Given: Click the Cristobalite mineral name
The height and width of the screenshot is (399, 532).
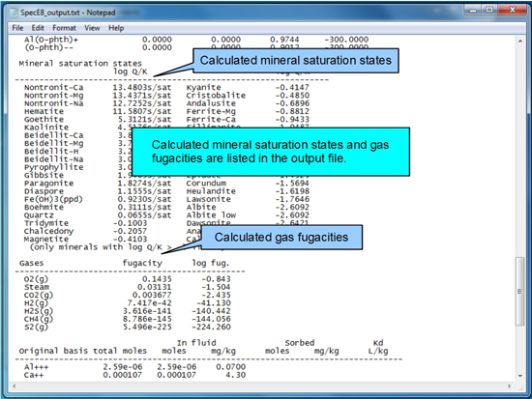Looking at the screenshot, I should [x=216, y=96].
